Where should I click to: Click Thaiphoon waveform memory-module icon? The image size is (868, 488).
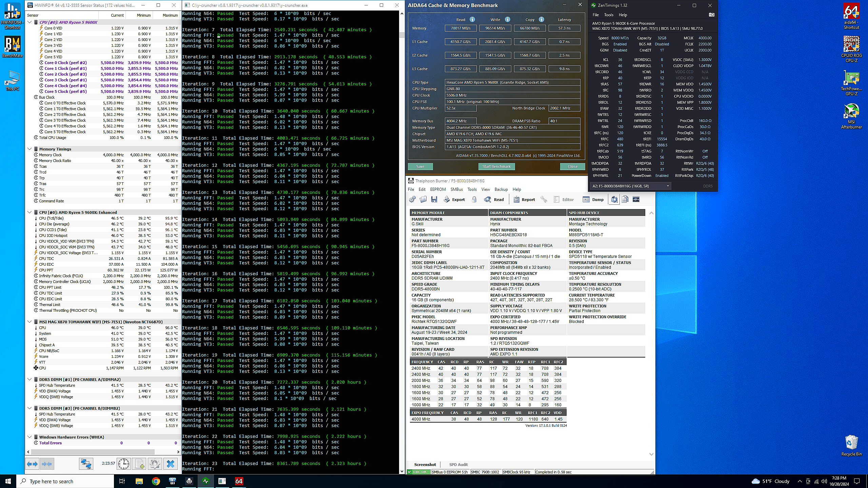[636, 200]
